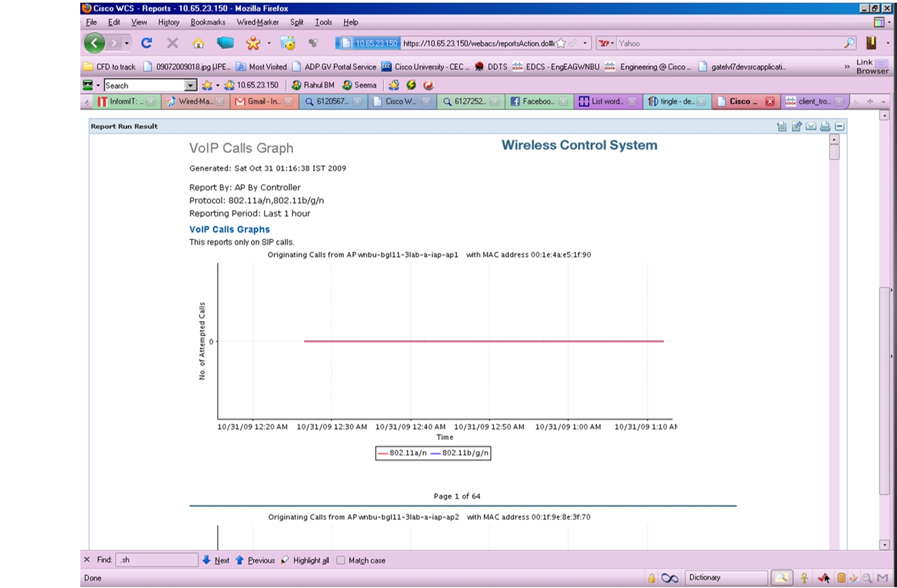Open the Wired-Marker menu

click(257, 22)
